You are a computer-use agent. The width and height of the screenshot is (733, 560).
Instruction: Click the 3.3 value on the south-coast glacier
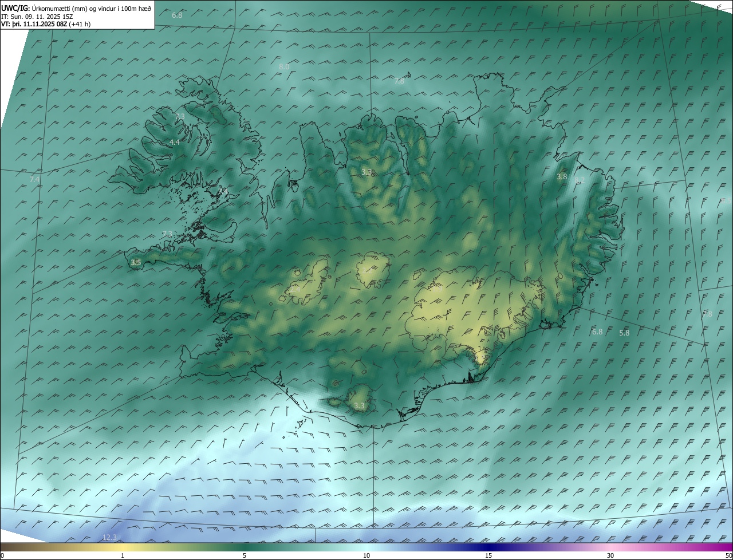click(x=359, y=406)
